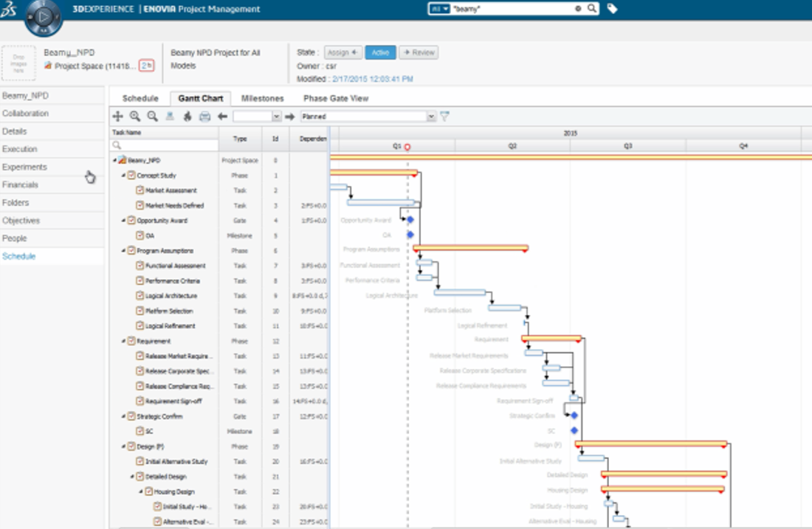Screen dimensions: 812x529
Task: Collapse the Concept Study phase
Action: (123, 176)
